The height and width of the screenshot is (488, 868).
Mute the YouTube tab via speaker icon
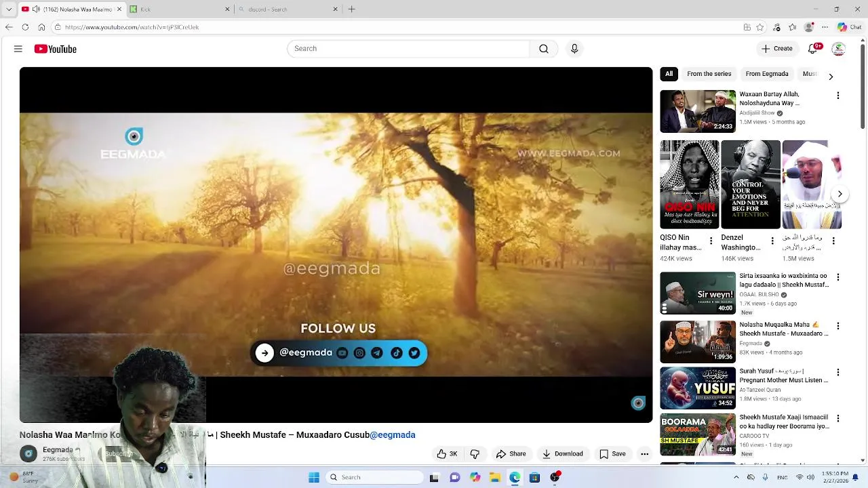(35, 9)
